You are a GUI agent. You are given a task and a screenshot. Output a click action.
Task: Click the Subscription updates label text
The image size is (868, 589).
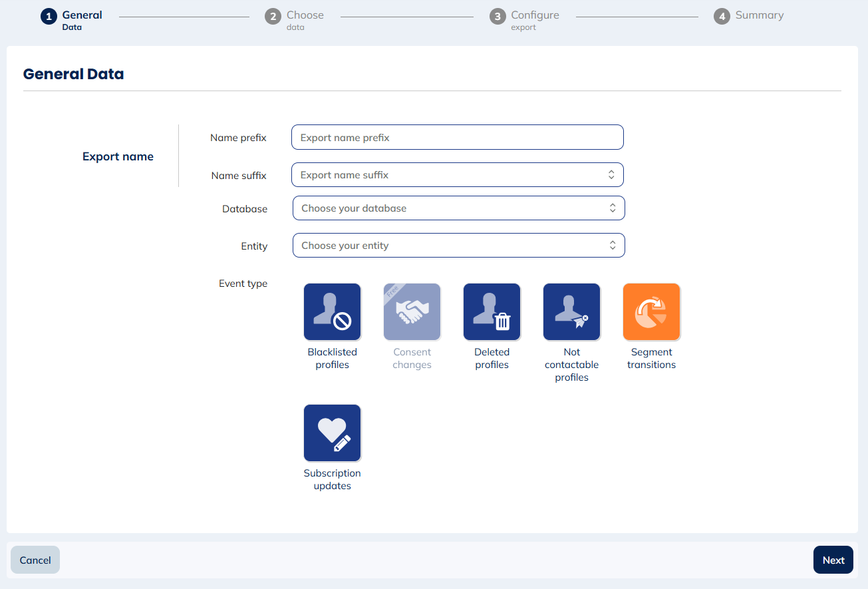[x=332, y=480]
